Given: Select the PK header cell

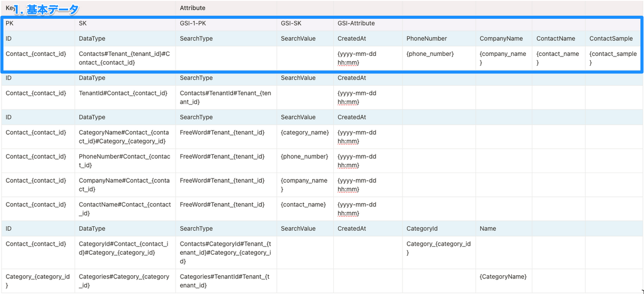Looking at the screenshot, I should click(x=38, y=23).
